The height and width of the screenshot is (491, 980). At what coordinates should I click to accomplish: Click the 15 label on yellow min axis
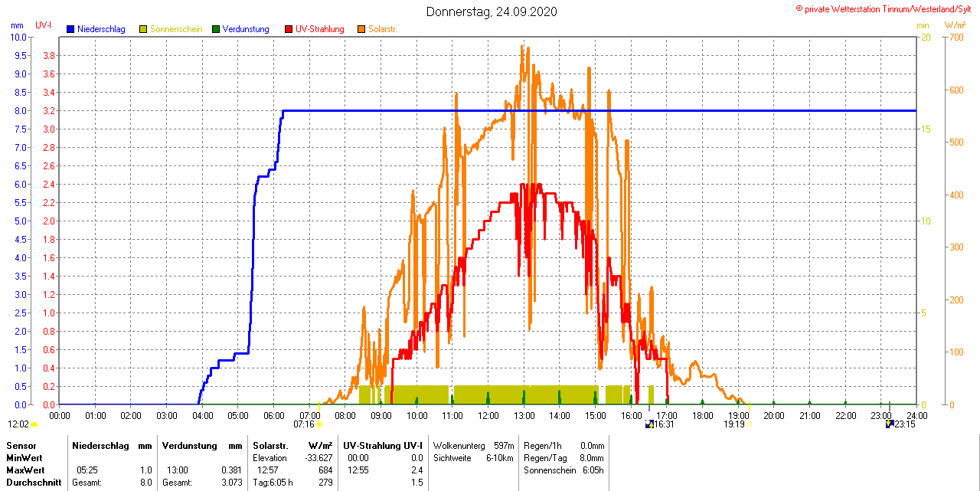(926, 129)
